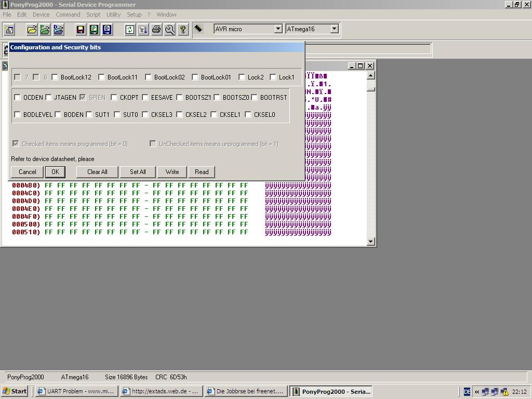Check the CKOPT fuse checkbox
532x399 pixels.
[114, 97]
